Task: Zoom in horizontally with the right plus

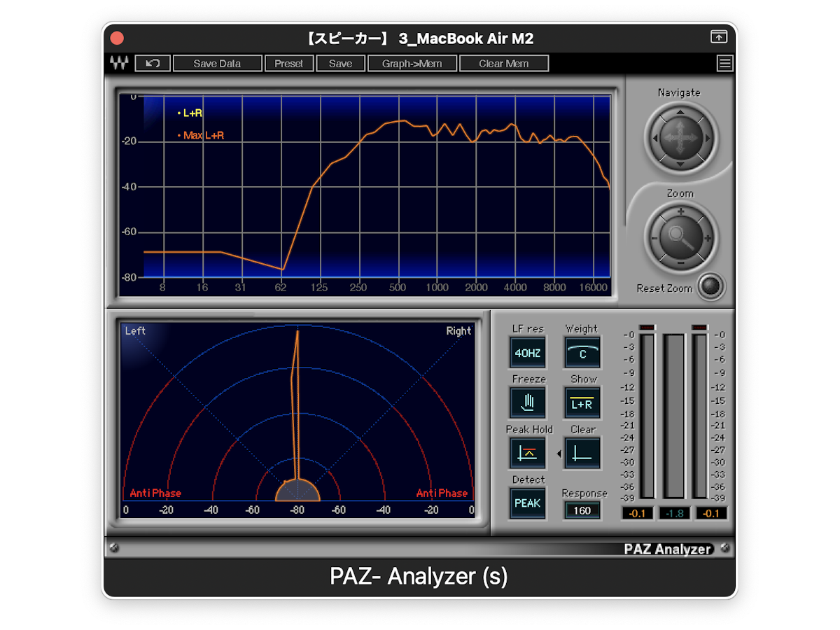Action: 708,238
